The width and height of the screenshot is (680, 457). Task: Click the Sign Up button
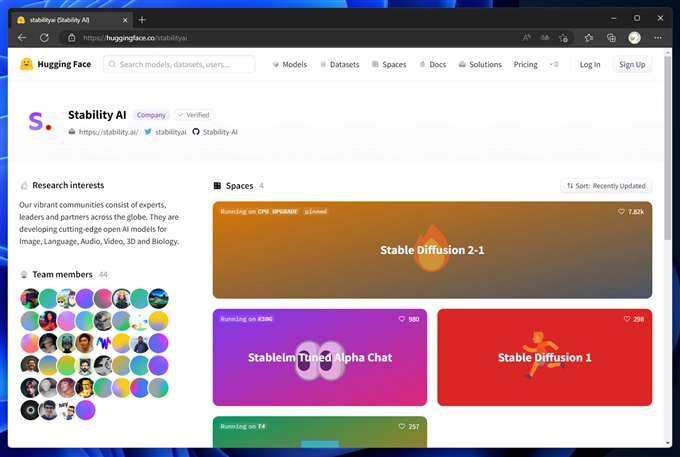pos(632,64)
